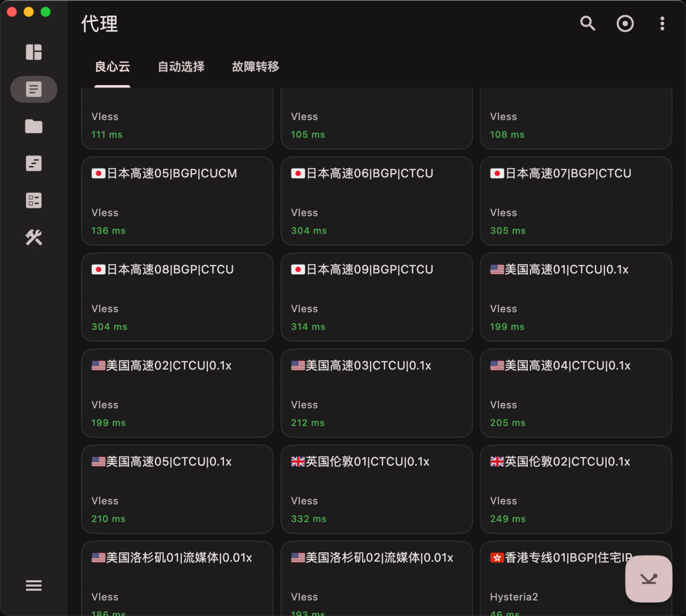Open the tools wrench icon in sidebar
The width and height of the screenshot is (686, 616).
[x=34, y=237]
